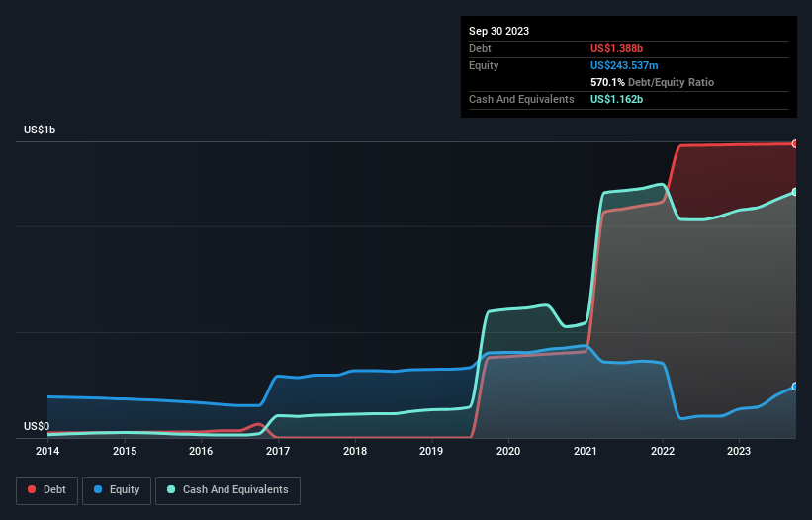
Task: Click the Sep 30 2023 tooltip date
Action: (x=499, y=31)
